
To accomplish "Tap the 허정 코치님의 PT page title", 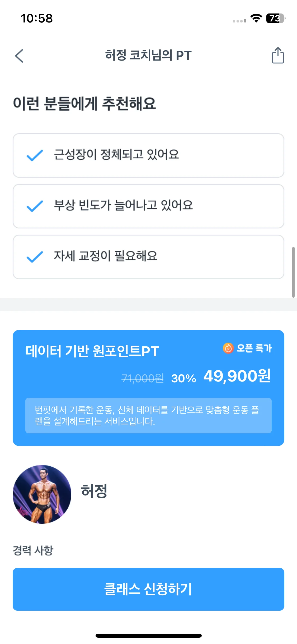I will (x=148, y=55).
